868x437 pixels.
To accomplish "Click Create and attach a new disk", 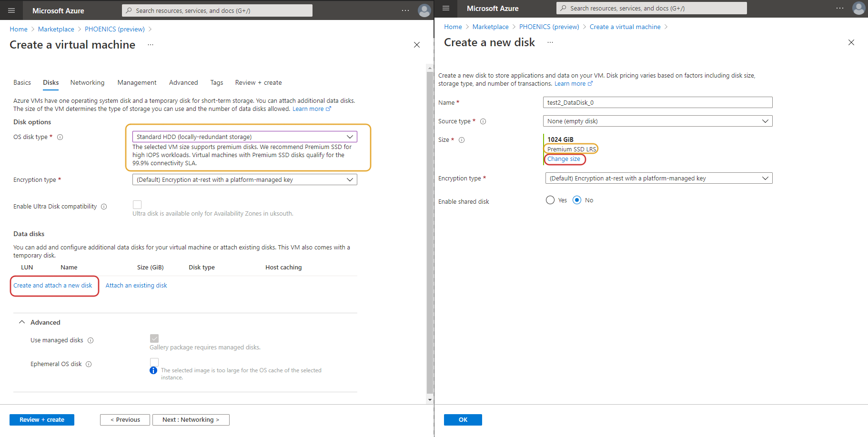I will pos(53,286).
